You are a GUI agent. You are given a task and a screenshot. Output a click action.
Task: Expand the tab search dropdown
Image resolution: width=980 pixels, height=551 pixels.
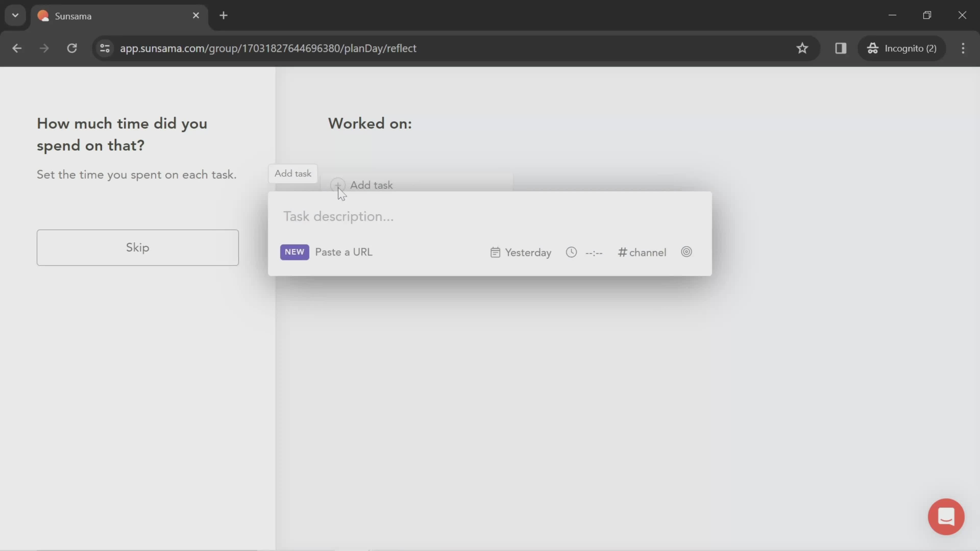pyautogui.click(x=15, y=16)
